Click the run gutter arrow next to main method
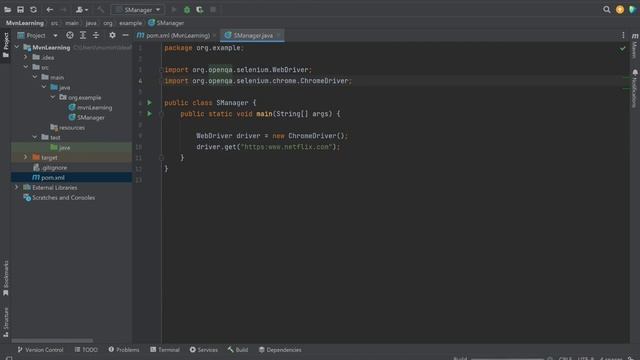The image size is (640, 360). coord(149,113)
